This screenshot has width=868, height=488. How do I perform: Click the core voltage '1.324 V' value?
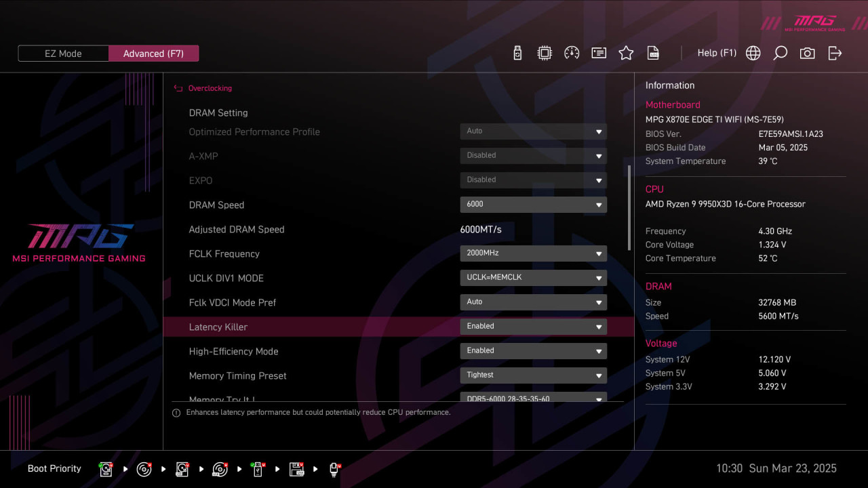click(x=772, y=245)
